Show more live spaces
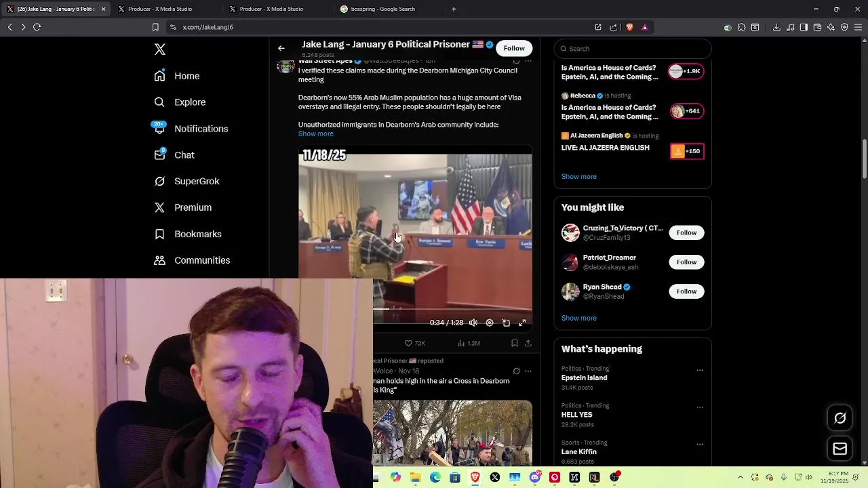The image size is (868, 488). (x=579, y=177)
